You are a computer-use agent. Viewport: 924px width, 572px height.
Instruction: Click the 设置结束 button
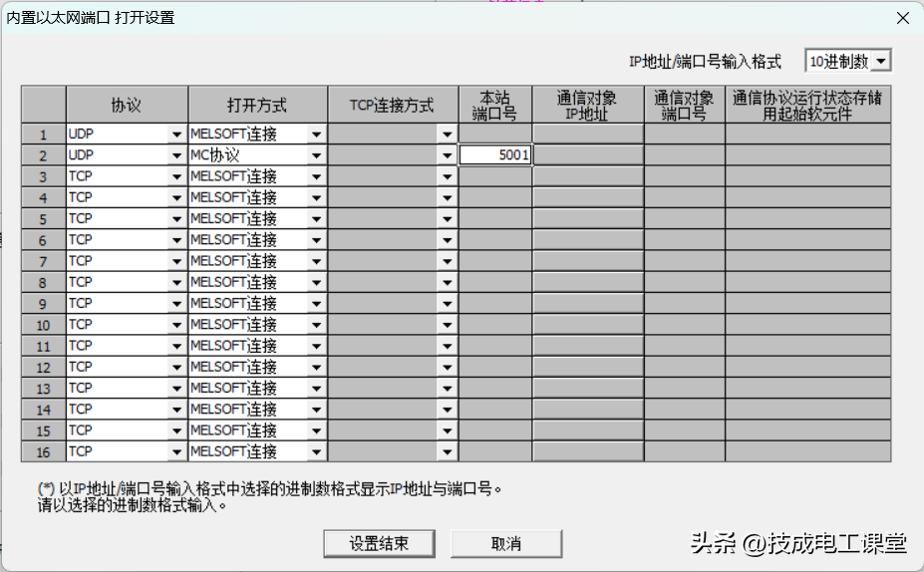[379, 543]
